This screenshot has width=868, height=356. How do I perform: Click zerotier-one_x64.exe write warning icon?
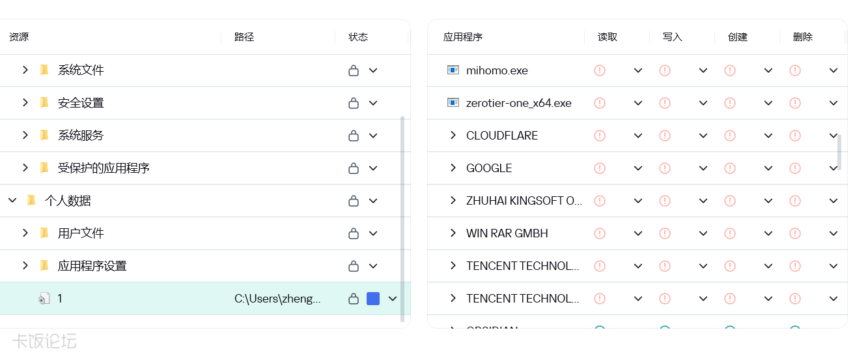click(x=665, y=103)
